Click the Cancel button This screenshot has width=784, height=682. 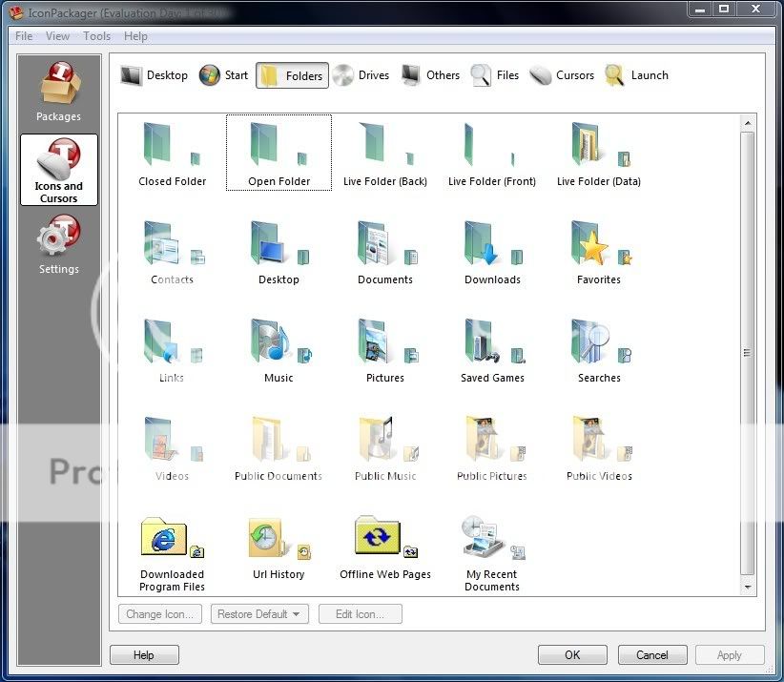[652, 655]
